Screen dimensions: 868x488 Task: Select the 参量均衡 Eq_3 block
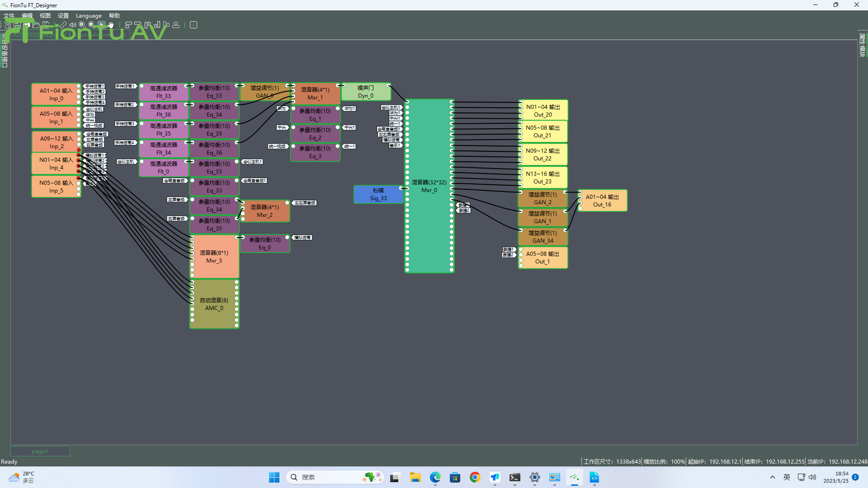click(x=316, y=152)
